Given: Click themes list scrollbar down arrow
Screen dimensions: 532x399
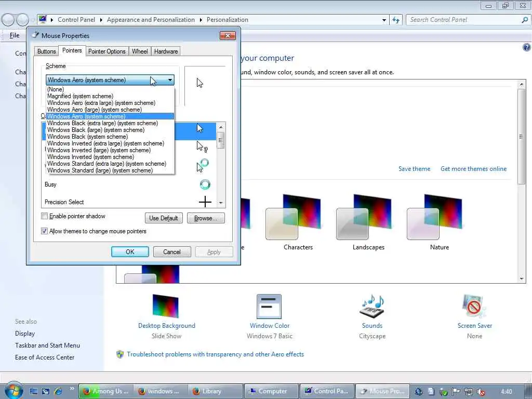Looking at the screenshot, I should (x=522, y=278).
